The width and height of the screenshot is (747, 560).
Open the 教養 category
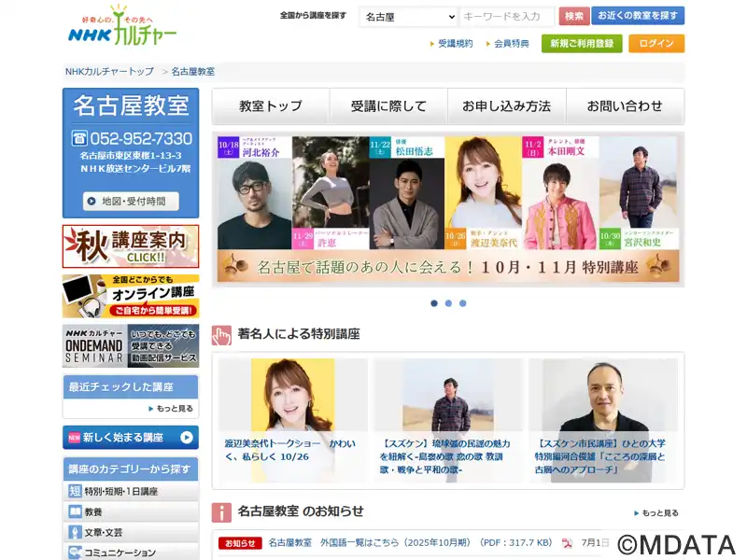tap(131, 511)
